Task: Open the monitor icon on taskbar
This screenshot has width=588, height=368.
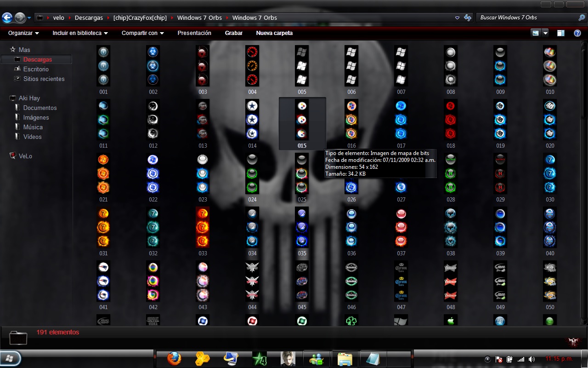Action: (x=231, y=358)
